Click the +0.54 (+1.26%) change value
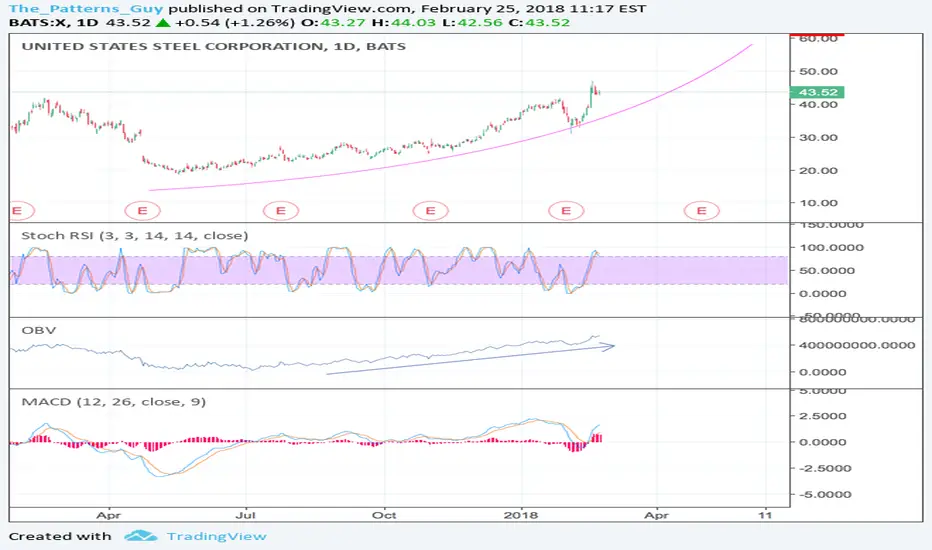The width and height of the screenshot is (932, 550). click(235, 23)
